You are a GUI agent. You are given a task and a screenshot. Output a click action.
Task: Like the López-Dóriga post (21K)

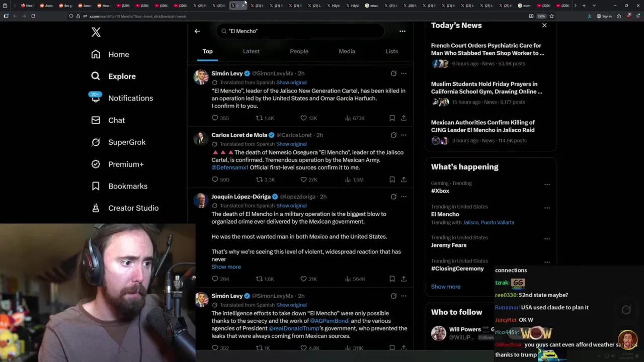(x=308, y=279)
